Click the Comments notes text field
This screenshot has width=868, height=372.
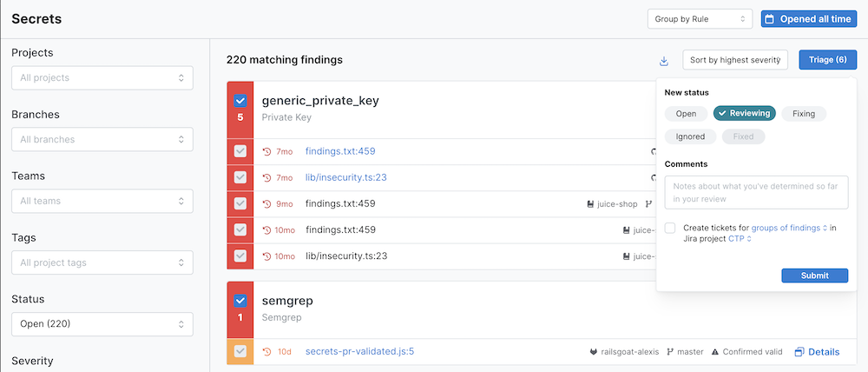click(x=755, y=193)
